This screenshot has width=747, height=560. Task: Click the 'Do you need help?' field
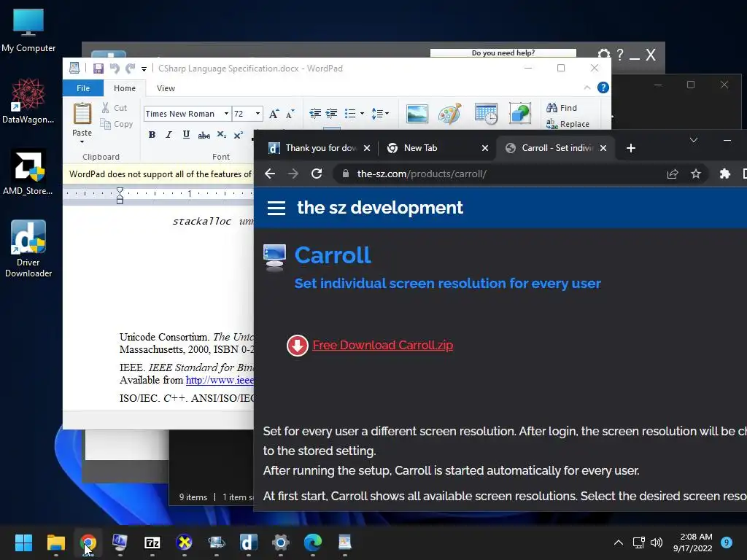503,52
